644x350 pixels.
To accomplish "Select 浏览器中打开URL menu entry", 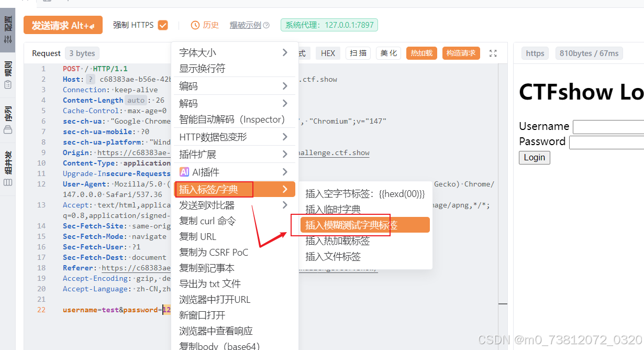I will [235, 300].
